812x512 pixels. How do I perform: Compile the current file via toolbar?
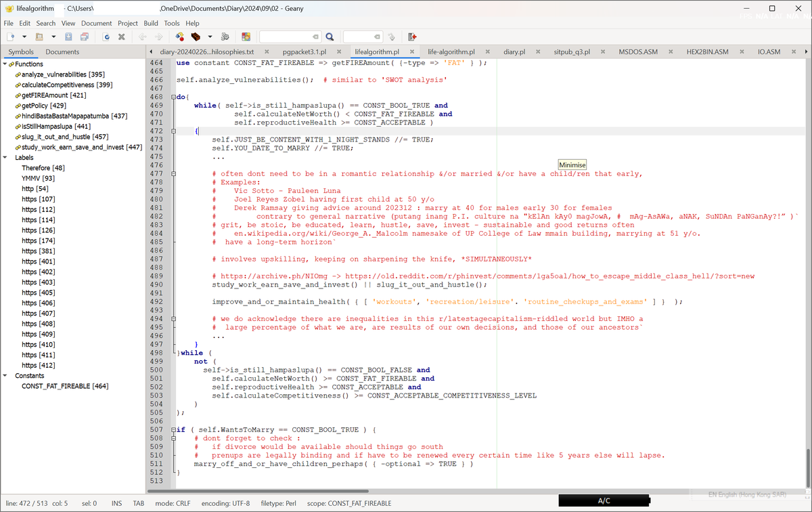(179, 37)
